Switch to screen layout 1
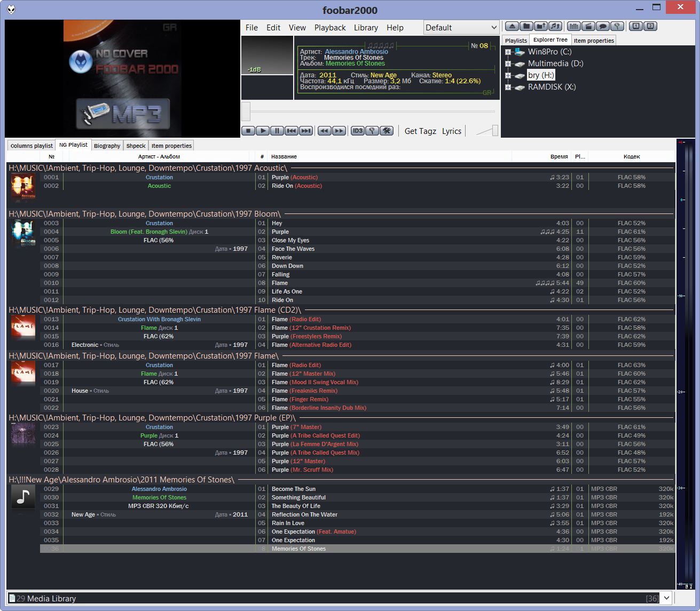 click(x=636, y=26)
